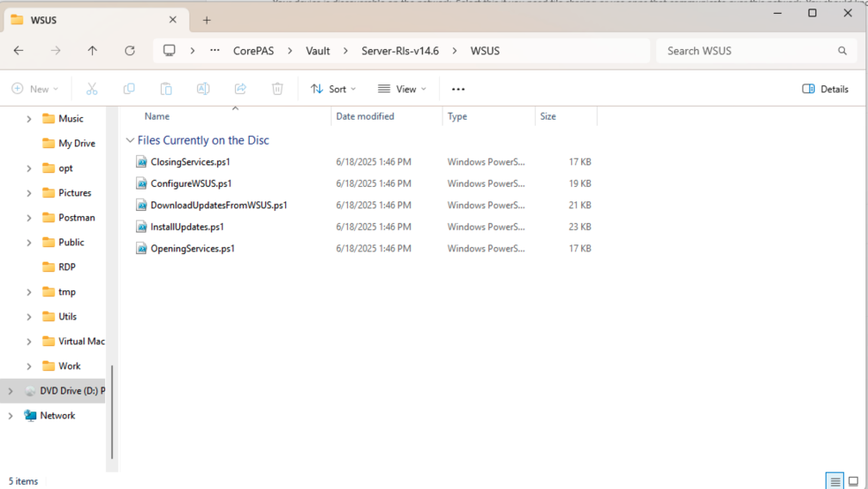
Task: Select the ClosingServices.ps1 file icon
Action: point(142,162)
